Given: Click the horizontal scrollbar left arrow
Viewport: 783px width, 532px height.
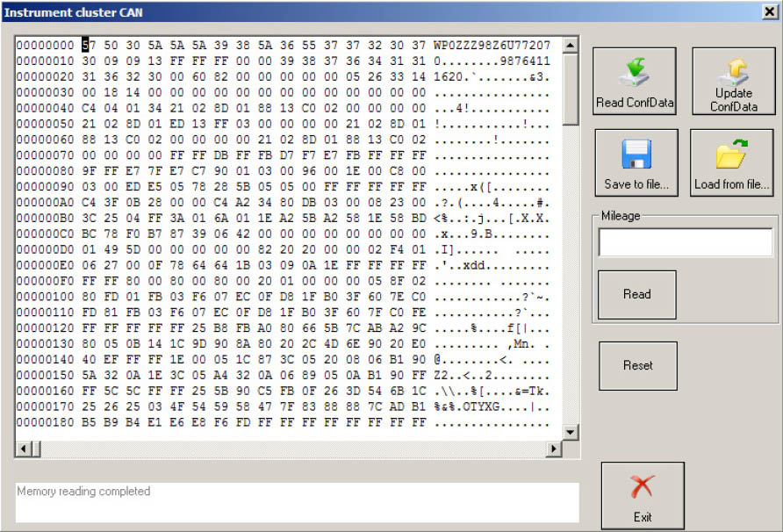Looking at the screenshot, I should coord(24,449).
